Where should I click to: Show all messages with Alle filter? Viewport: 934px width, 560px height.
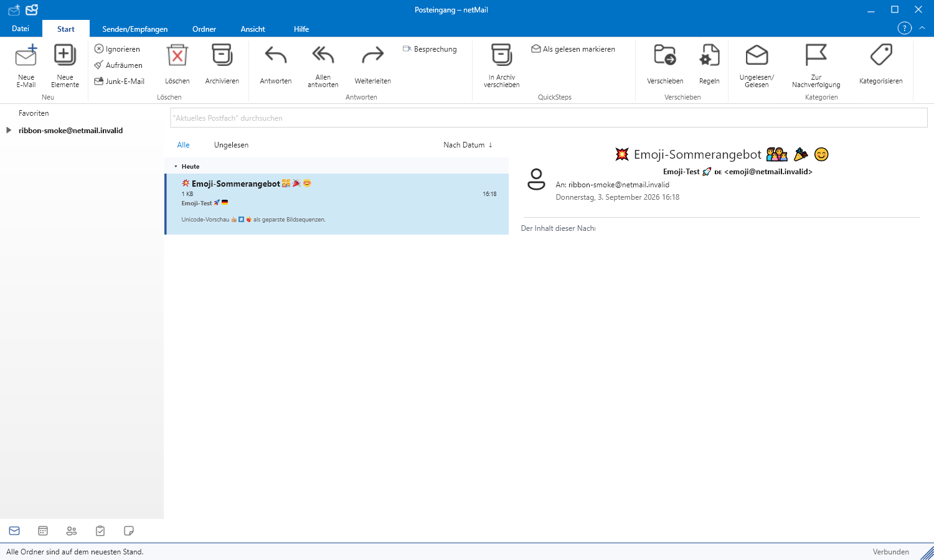pyautogui.click(x=183, y=145)
